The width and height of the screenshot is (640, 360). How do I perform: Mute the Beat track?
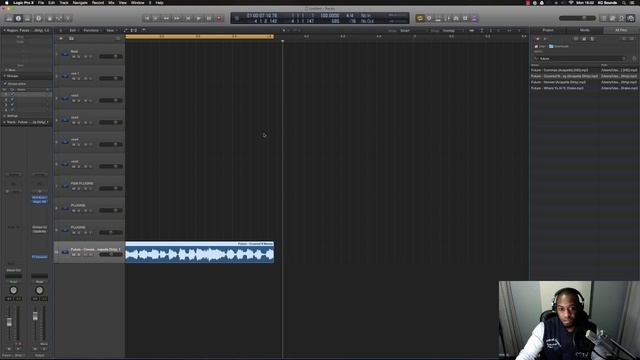click(x=74, y=56)
